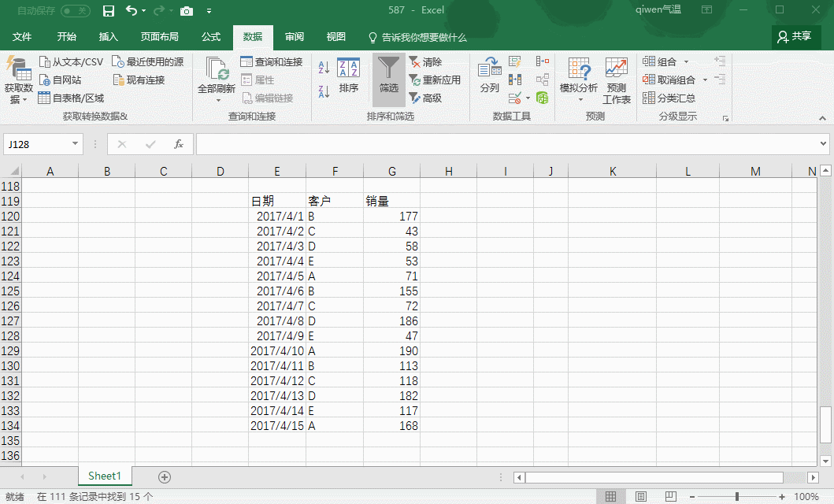Open the 获取数据 dropdown button

(x=17, y=81)
